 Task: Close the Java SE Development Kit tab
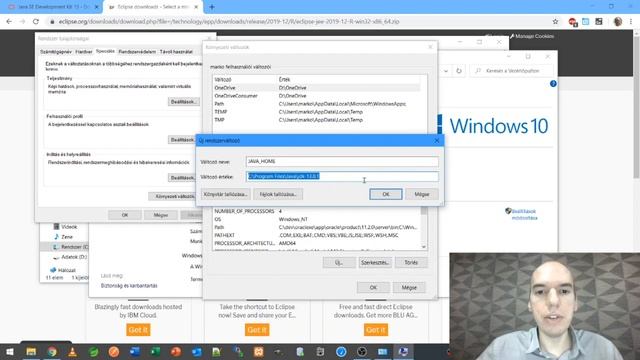[x=97, y=7]
